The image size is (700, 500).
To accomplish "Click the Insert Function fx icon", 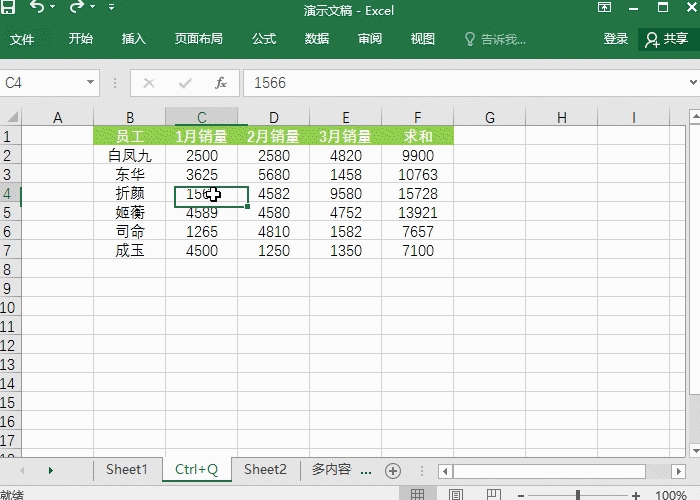I will (221, 83).
